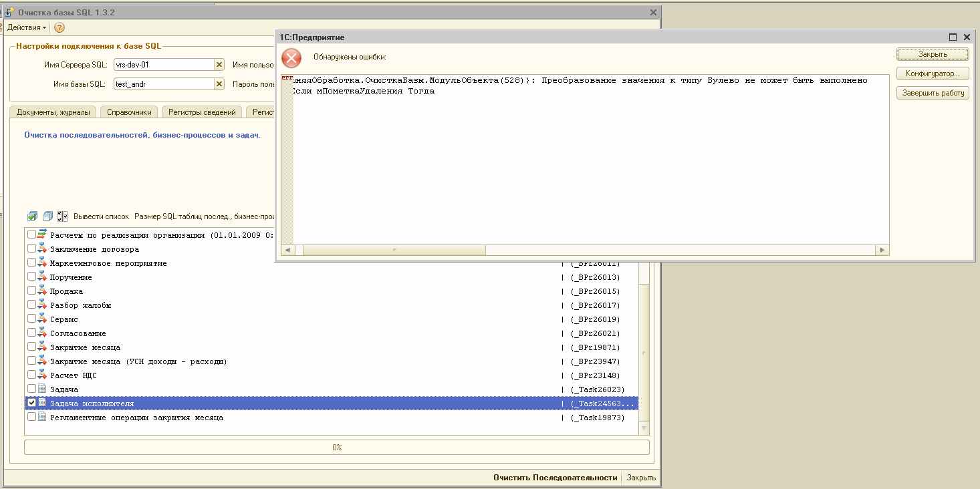The image size is (980, 489).
Task: Click Очистить Последовательности button
Action: [555, 478]
